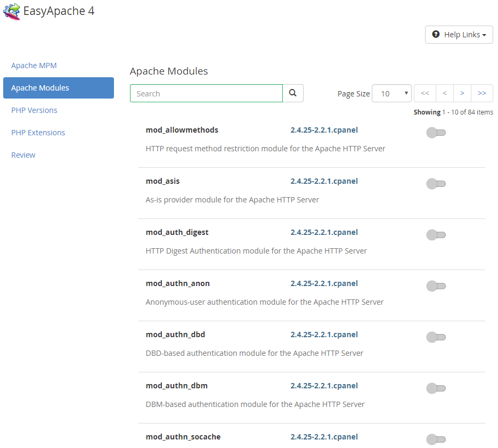Screen dimensions: 498x448
Task: Open the Page Size dropdown
Action: pos(391,93)
